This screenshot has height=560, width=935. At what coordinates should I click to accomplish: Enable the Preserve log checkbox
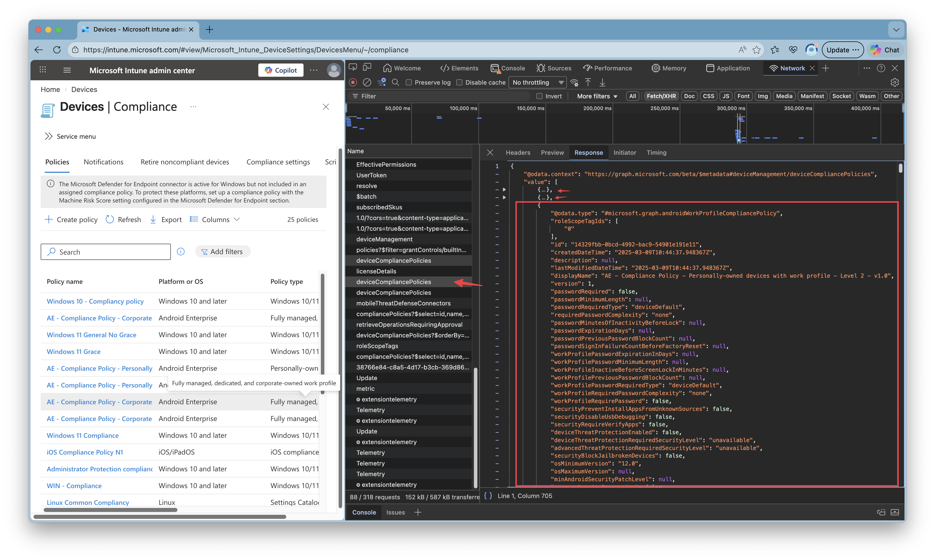pos(409,82)
